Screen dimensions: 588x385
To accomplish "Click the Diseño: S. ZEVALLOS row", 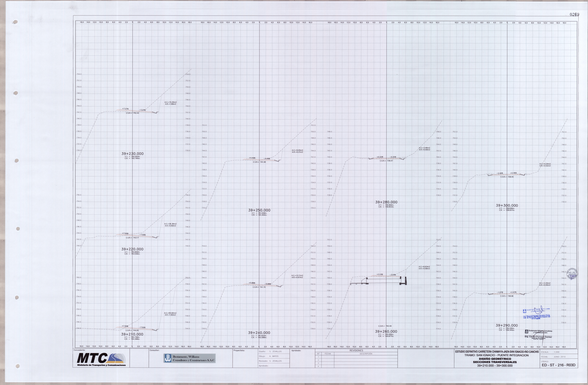I will (274, 351).
